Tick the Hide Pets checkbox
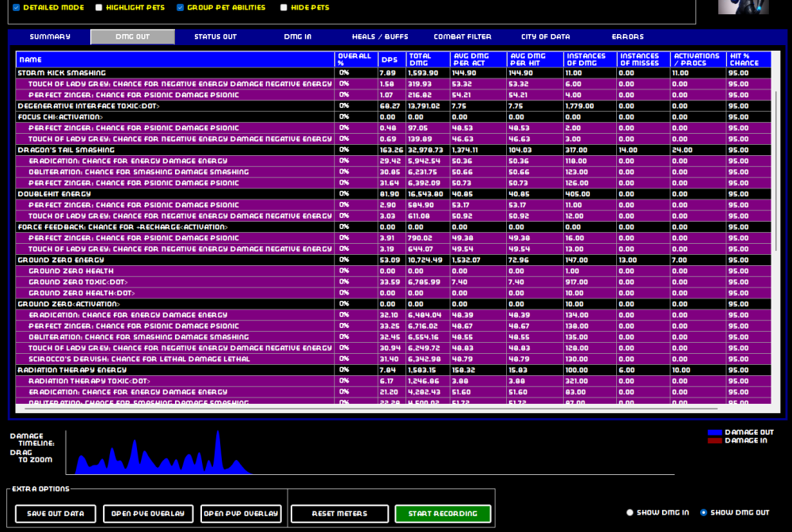 click(x=284, y=8)
